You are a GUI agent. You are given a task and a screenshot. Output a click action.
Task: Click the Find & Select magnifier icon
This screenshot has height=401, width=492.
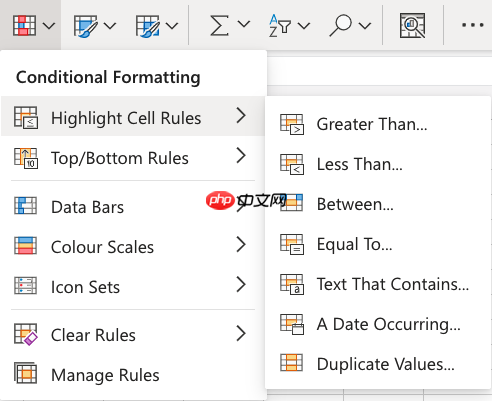(341, 25)
